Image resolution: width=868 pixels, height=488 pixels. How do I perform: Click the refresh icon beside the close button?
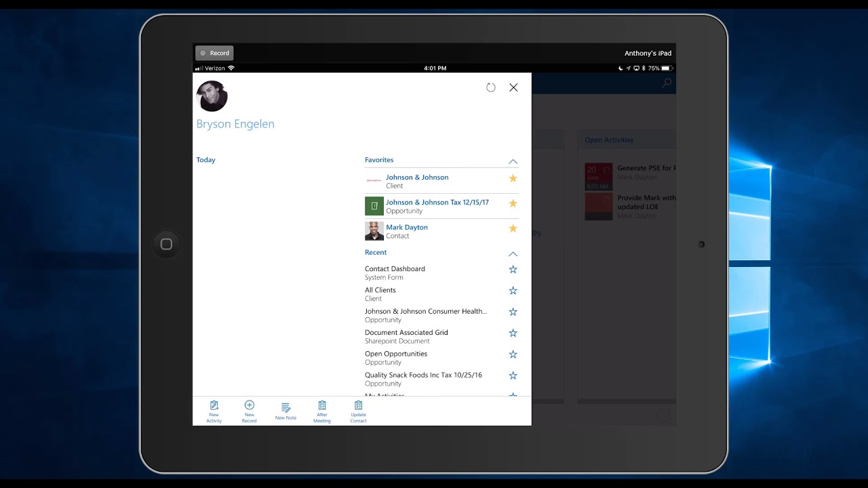[491, 87]
